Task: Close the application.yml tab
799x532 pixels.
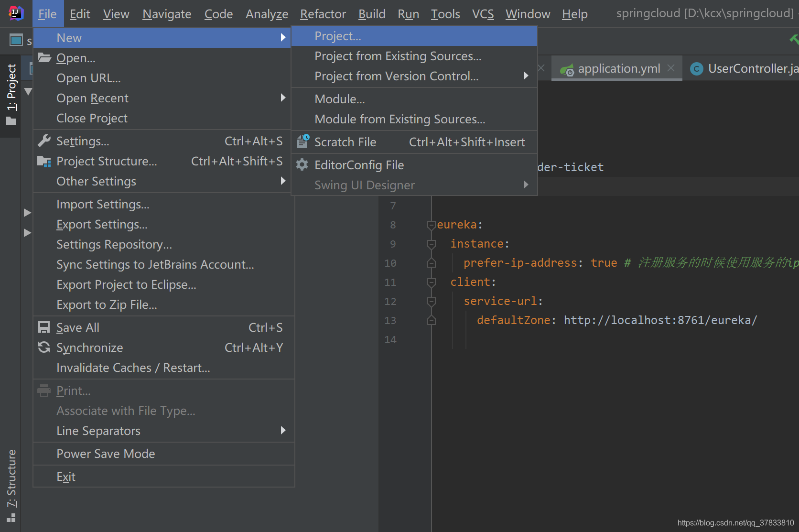Action: point(671,68)
